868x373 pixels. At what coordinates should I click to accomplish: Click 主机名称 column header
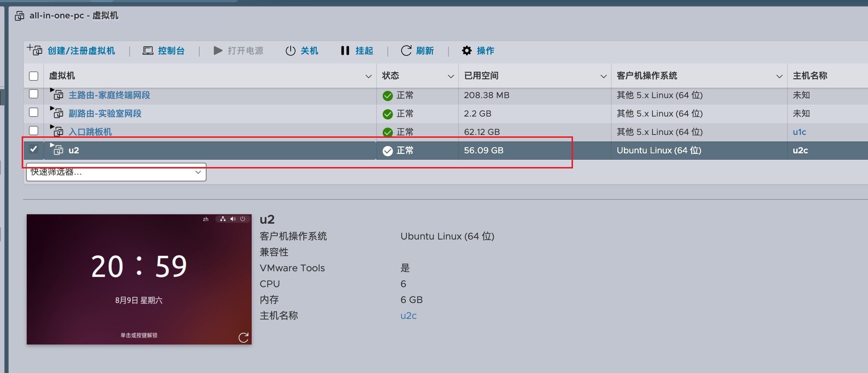pos(810,76)
